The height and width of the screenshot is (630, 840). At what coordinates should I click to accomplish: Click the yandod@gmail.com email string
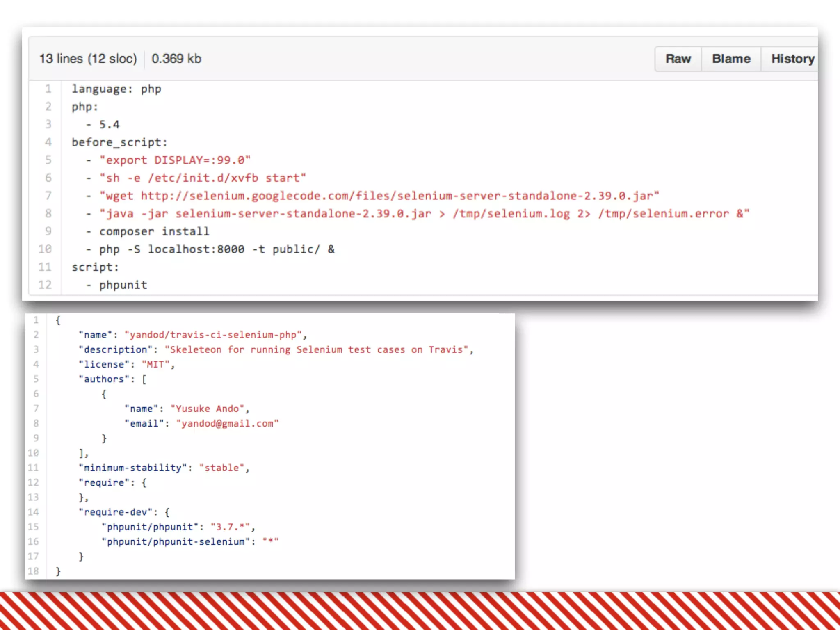227,424
